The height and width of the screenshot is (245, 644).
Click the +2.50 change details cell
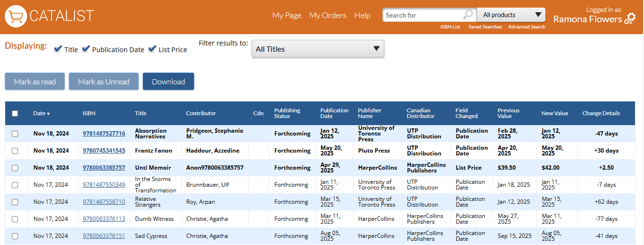pyautogui.click(x=606, y=168)
